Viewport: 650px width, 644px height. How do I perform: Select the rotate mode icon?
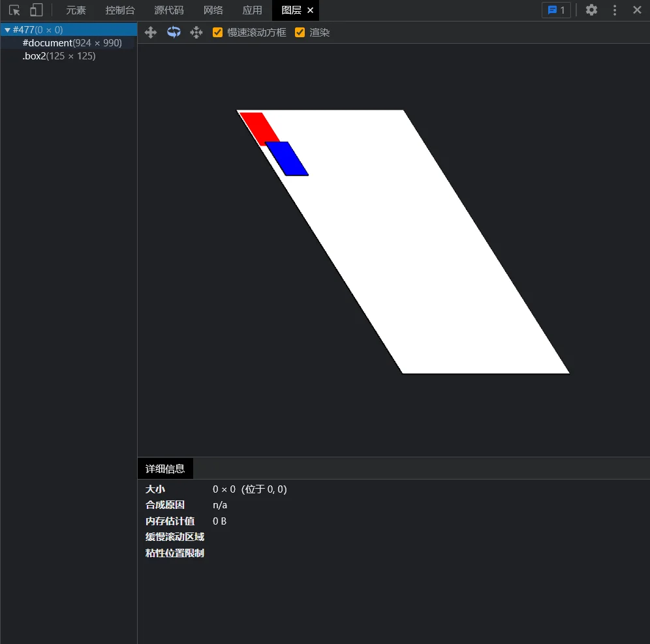(174, 32)
